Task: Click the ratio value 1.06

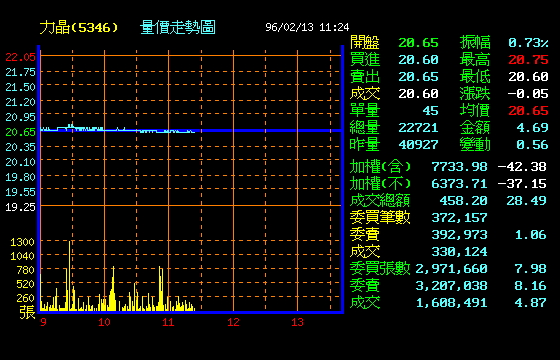Action: (x=530, y=235)
